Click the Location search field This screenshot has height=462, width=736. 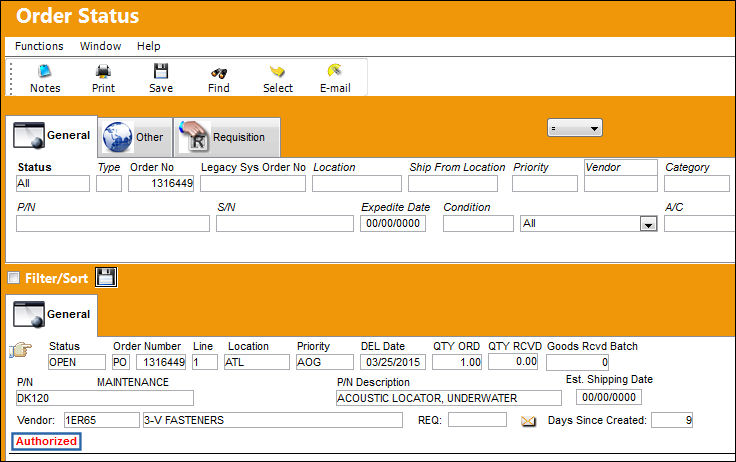point(357,184)
